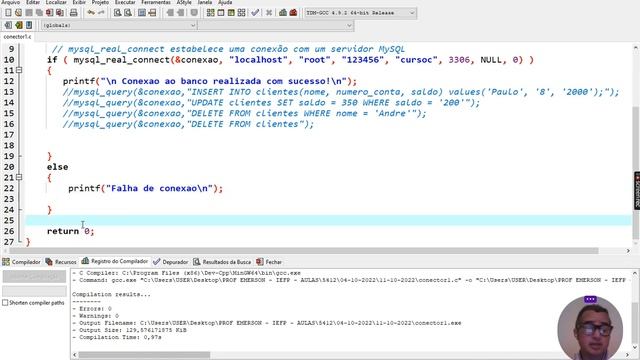Click the highlighted empty line 25
This screenshot has width=640, height=360.
click(329, 220)
